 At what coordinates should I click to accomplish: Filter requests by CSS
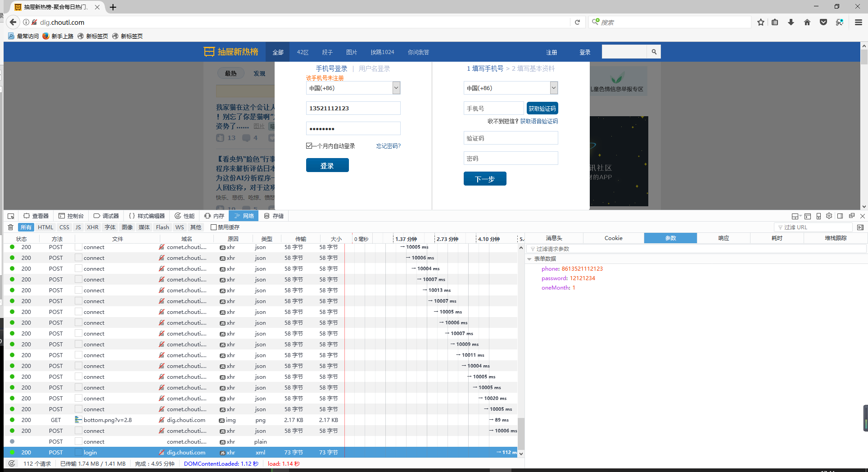coord(64,227)
